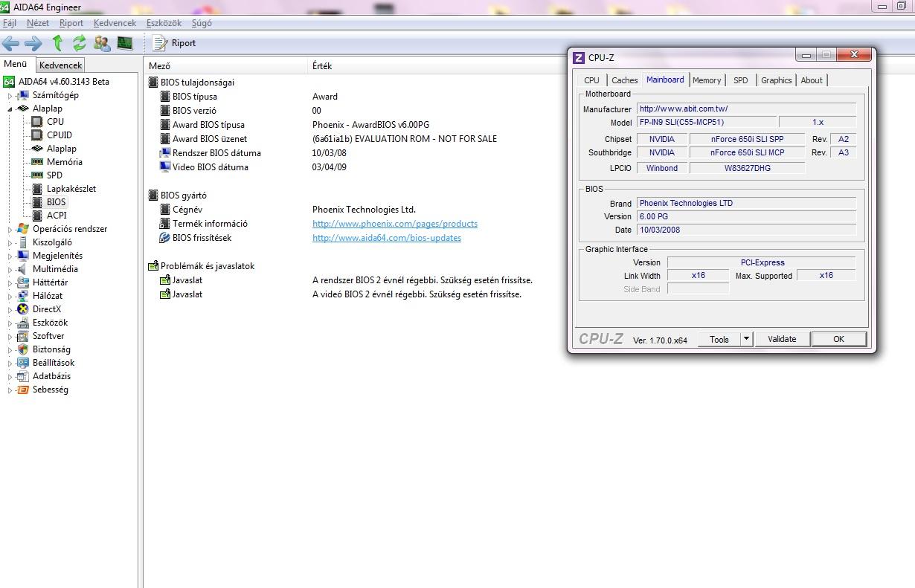Select the Eszközök tree node
The width and height of the screenshot is (915, 588).
50,323
